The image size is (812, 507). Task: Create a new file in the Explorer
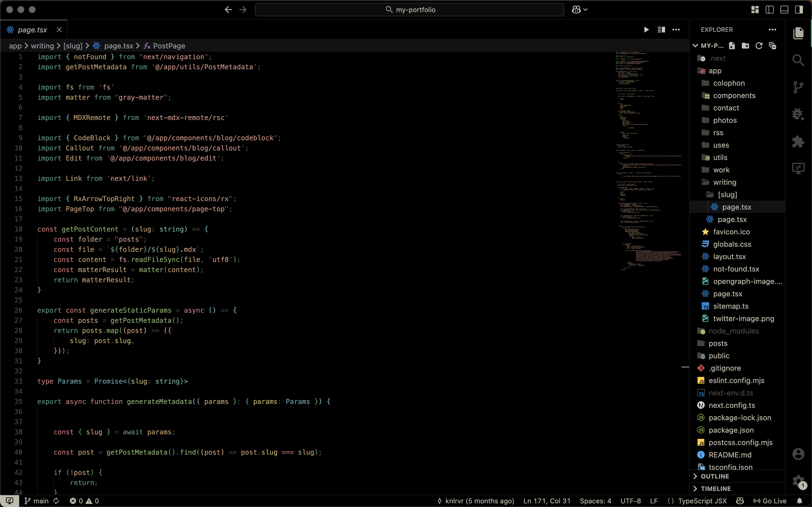(x=732, y=46)
